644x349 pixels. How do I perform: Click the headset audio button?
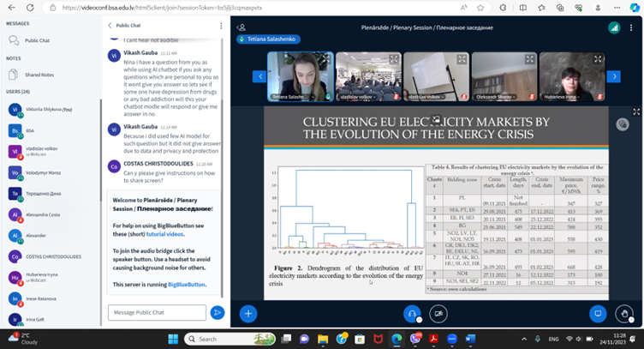click(413, 314)
